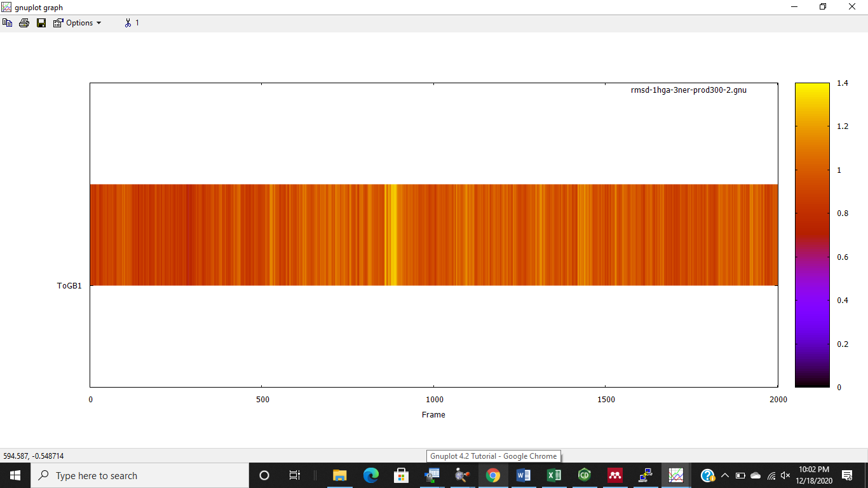Click the gnuplot graph window icon in title bar

coord(7,7)
